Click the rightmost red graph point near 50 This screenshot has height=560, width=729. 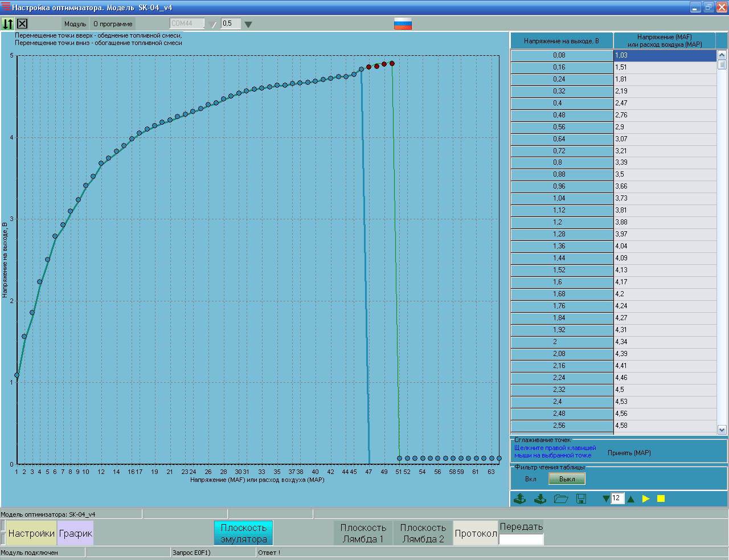pyautogui.click(x=392, y=64)
